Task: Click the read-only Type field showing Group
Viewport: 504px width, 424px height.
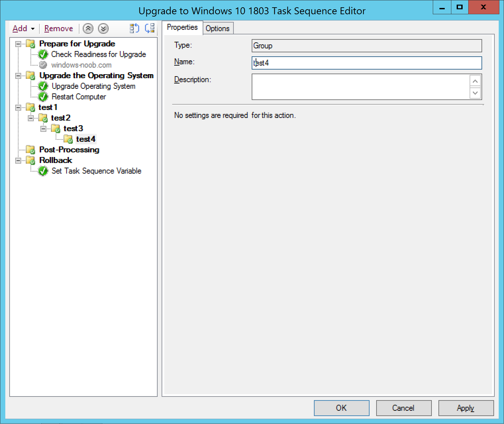Action: coord(367,46)
